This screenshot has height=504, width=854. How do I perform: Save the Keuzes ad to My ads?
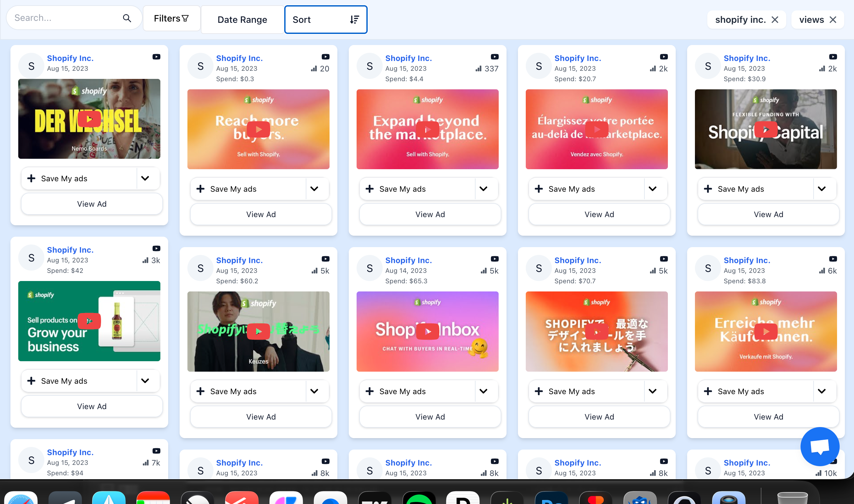pyautogui.click(x=248, y=391)
